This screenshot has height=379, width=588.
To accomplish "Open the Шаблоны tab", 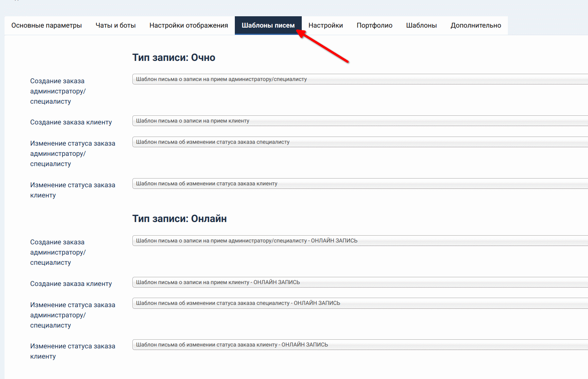I will (421, 25).
